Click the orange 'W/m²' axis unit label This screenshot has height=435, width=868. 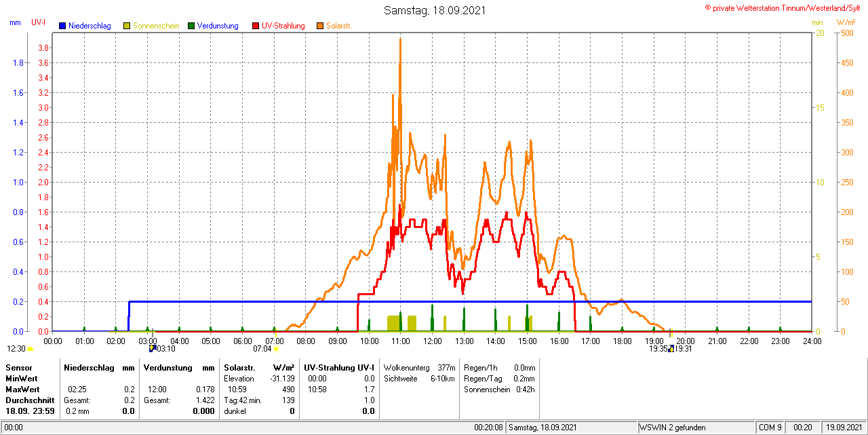click(846, 22)
